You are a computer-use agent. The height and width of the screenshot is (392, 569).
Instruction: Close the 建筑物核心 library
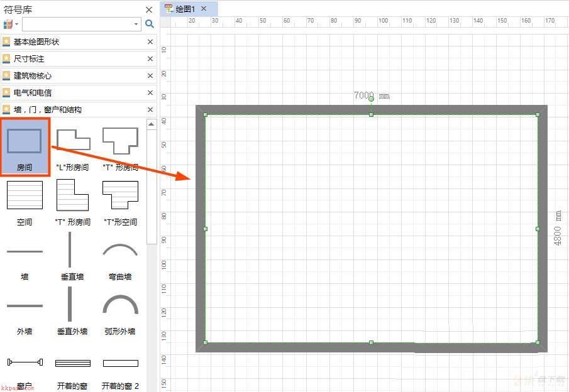(150, 76)
